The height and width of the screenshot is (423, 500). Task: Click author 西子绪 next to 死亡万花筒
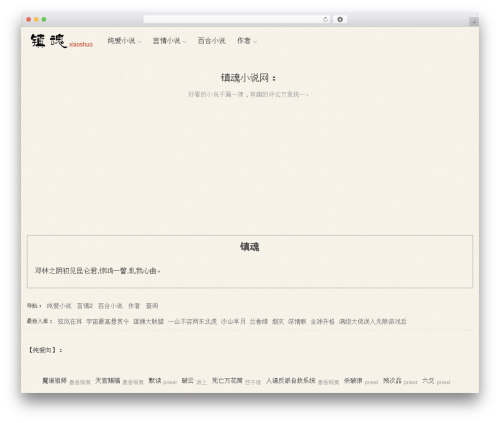tap(253, 382)
